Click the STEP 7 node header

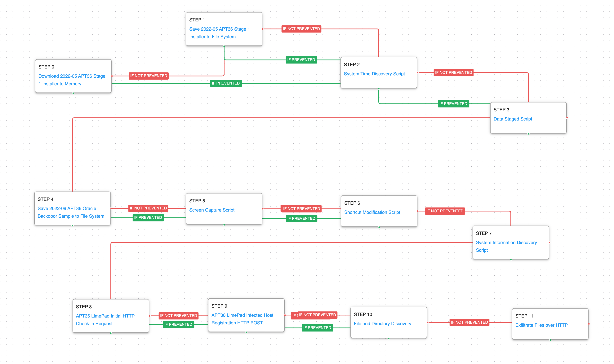coord(483,233)
